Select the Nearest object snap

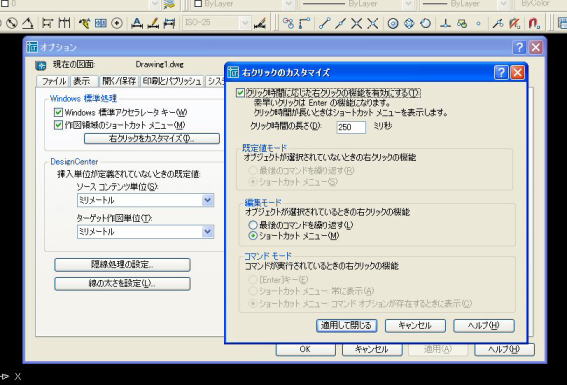pyautogui.click(x=498, y=23)
